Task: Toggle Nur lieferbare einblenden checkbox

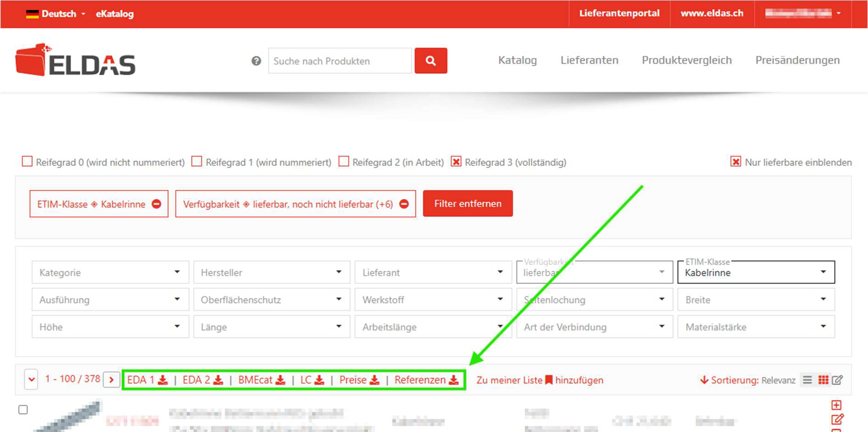Action: pos(735,162)
